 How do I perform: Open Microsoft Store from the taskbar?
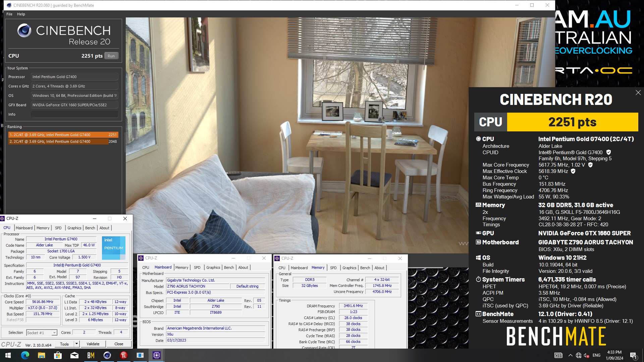(x=58, y=355)
